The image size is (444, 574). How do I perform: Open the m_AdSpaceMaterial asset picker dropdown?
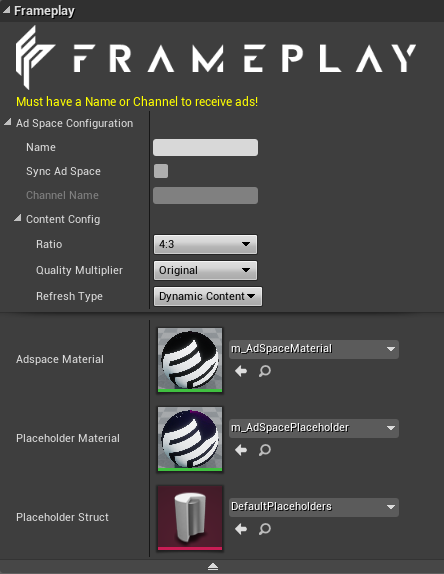pos(314,349)
